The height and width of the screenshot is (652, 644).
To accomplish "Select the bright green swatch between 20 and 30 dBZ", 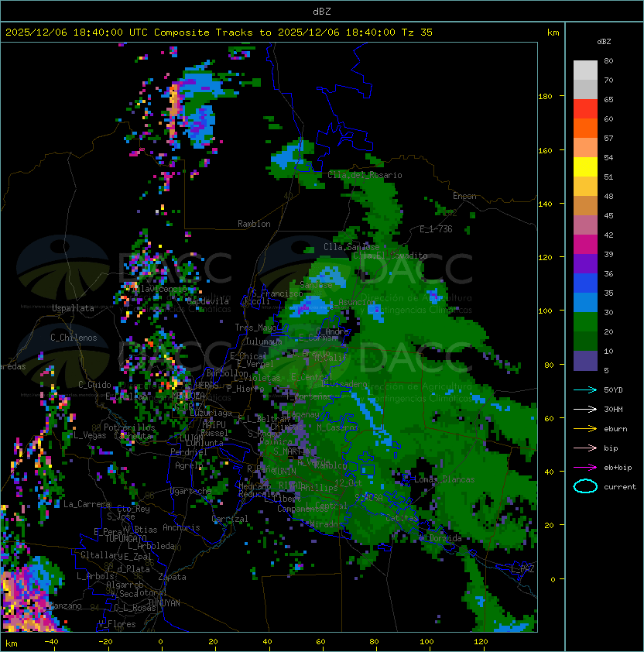I will point(585,322).
